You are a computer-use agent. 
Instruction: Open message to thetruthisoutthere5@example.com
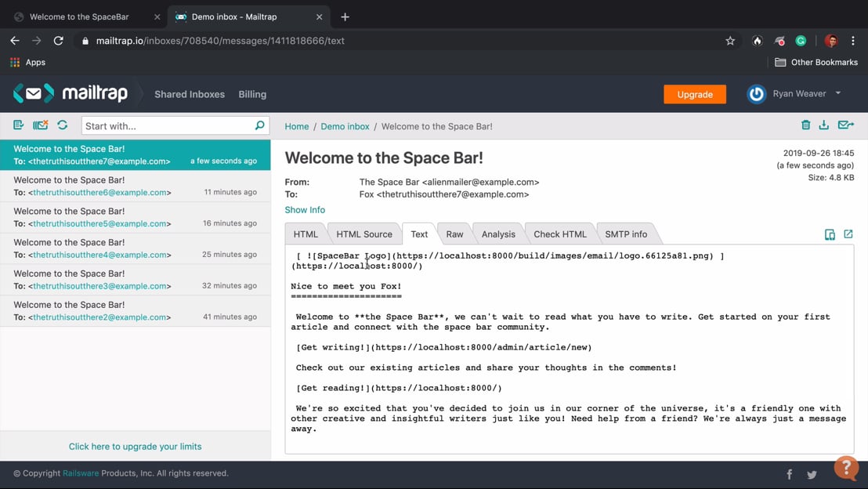point(135,217)
